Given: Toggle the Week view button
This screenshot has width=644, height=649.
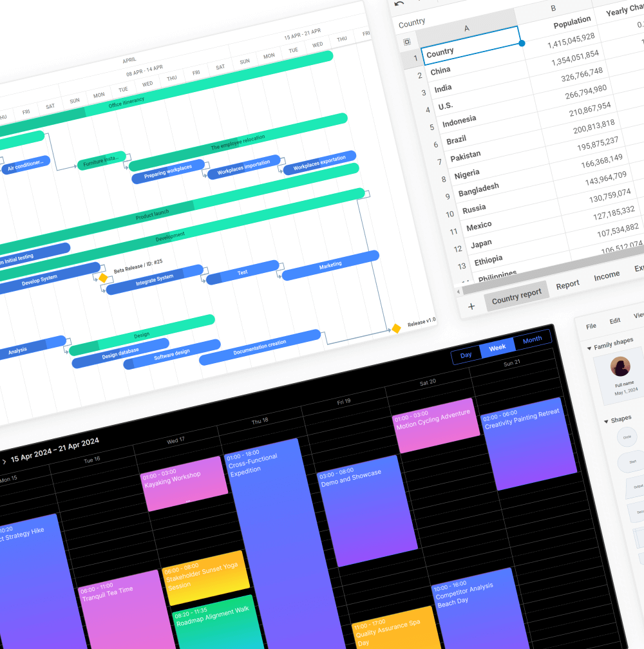Looking at the screenshot, I should 497,347.
